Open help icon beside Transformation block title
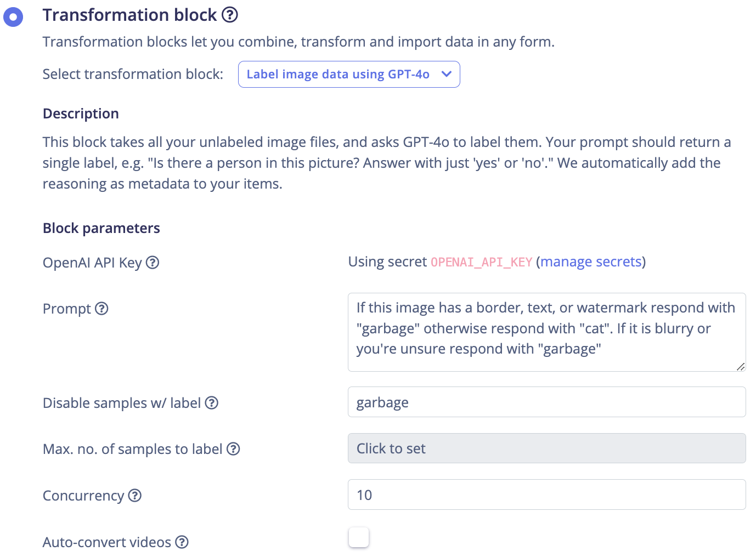Viewport: 756px width, 557px height. click(x=230, y=15)
